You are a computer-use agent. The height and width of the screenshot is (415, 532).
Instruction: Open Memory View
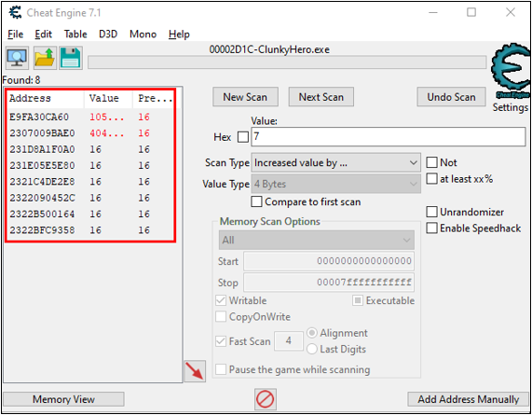pyautogui.click(x=63, y=399)
